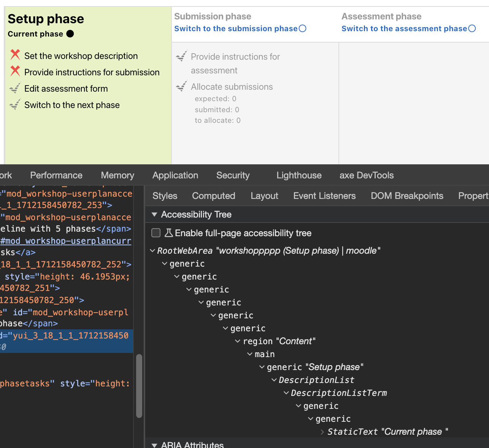Viewport: 489px width, 448px height.
Task: Click red X beside Provide instructions for submission
Action: 15,71
